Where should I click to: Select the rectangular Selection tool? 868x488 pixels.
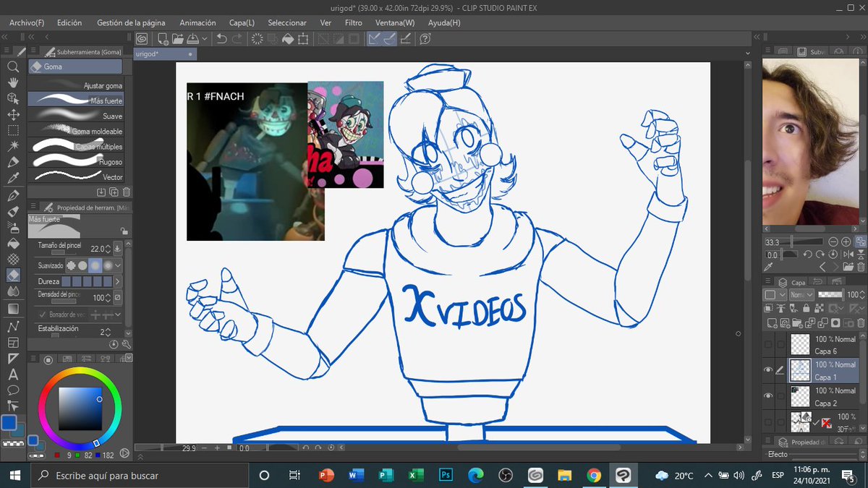coord(13,130)
